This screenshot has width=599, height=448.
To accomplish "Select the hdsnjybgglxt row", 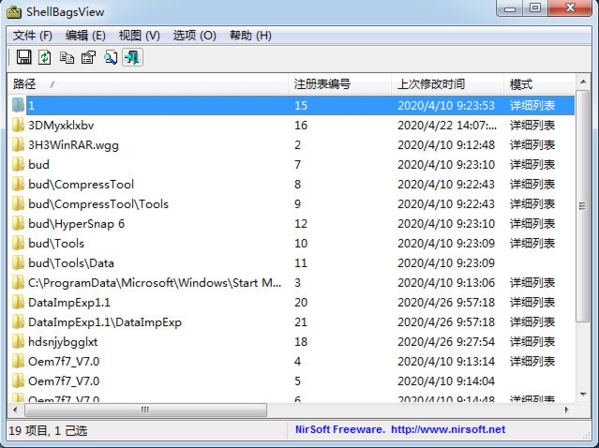I will (291, 341).
